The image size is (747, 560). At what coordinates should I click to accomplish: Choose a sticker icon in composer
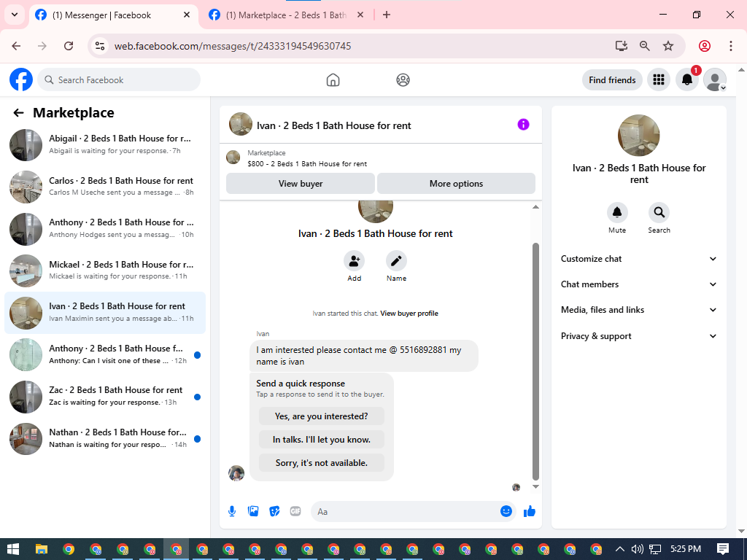(274, 511)
